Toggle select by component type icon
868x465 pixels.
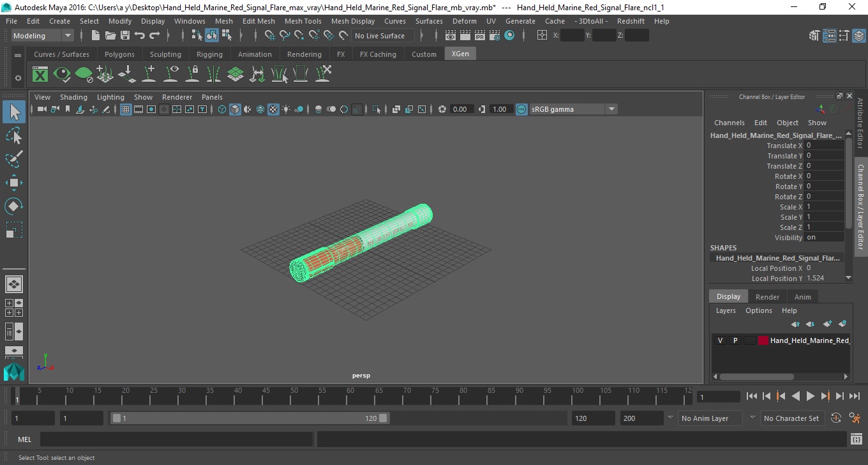click(227, 36)
